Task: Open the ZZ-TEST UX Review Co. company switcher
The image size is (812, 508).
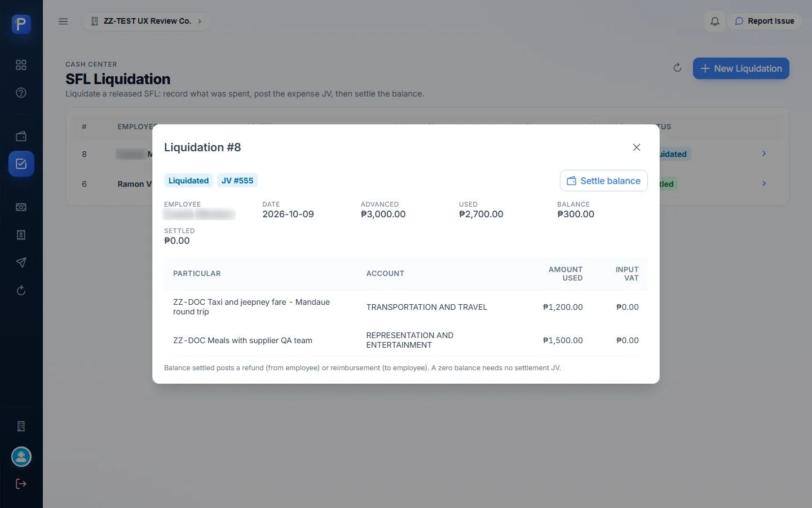Action: [147, 21]
